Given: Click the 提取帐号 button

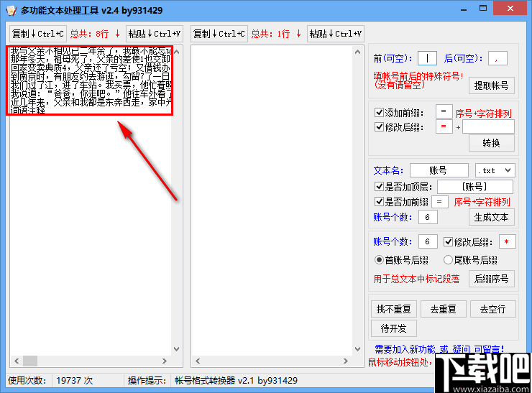Looking at the screenshot, I should pos(491,85).
